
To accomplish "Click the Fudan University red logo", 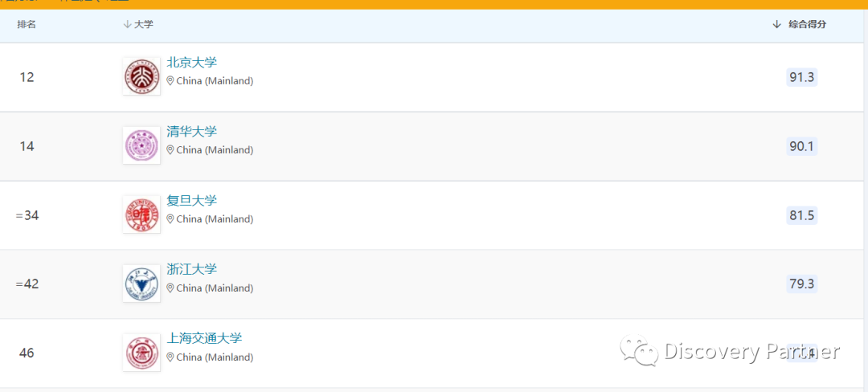I will pos(141,214).
